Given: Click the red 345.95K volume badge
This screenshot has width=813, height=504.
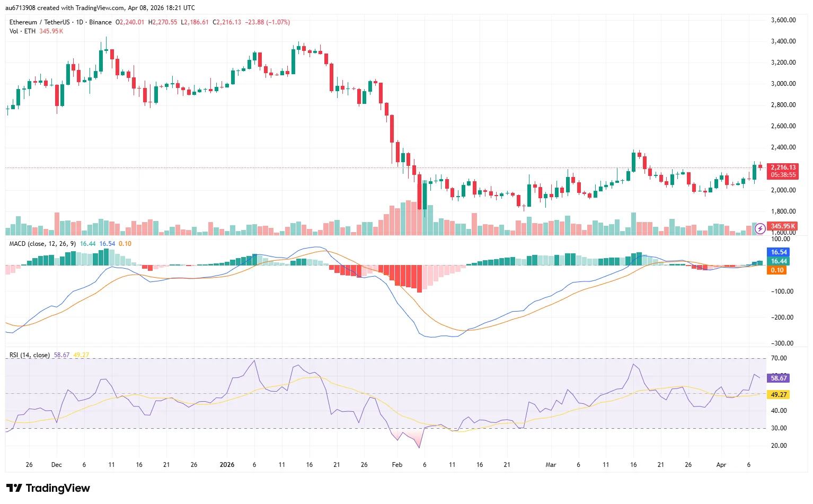Looking at the screenshot, I should [783, 225].
